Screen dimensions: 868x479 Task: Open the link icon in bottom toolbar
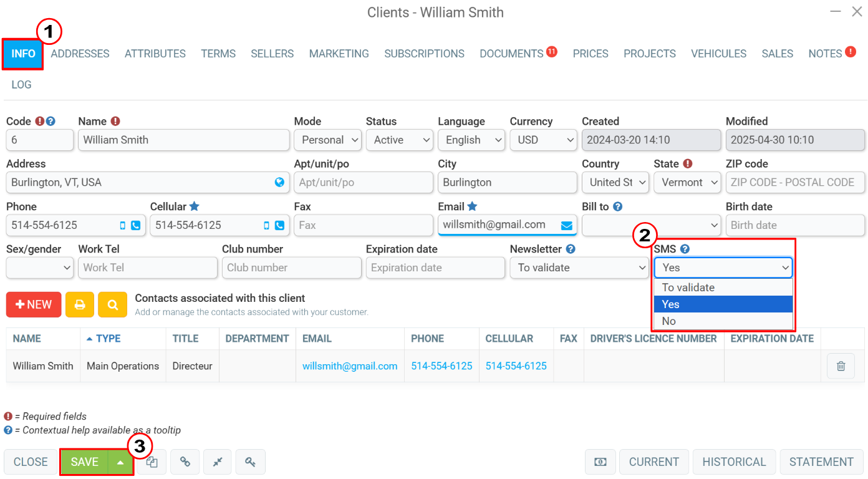click(x=185, y=462)
